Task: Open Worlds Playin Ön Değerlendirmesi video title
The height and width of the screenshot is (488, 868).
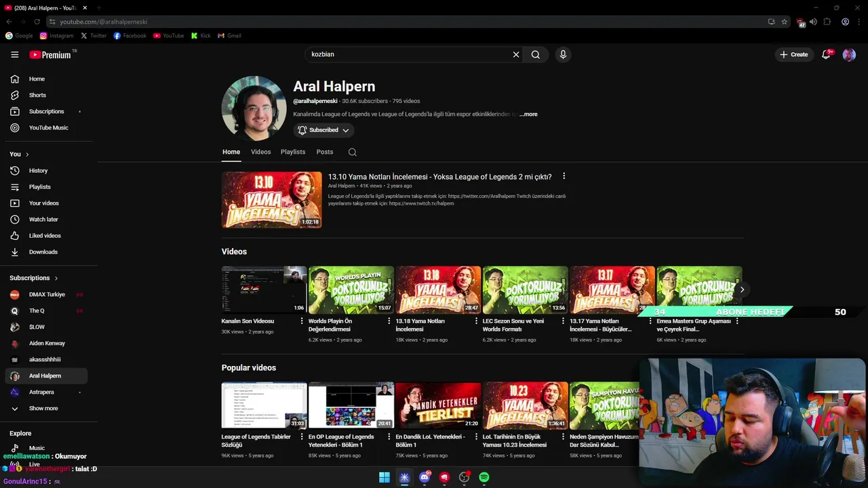Action: [x=330, y=325]
